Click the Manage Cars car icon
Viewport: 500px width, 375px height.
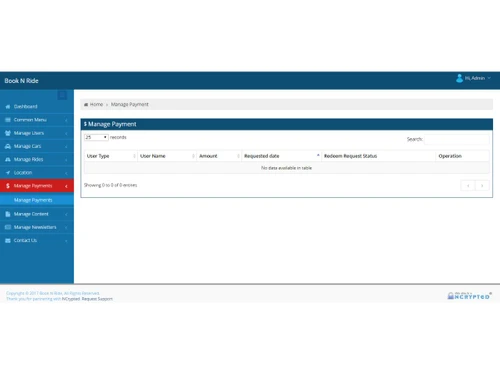tap(8, 146)
